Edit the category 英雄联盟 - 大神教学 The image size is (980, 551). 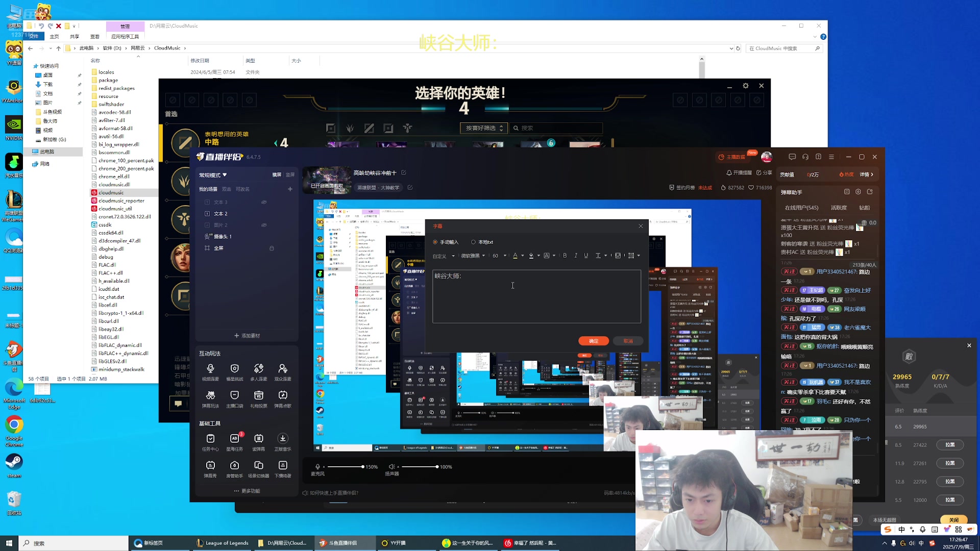click(x=410, y=188)
